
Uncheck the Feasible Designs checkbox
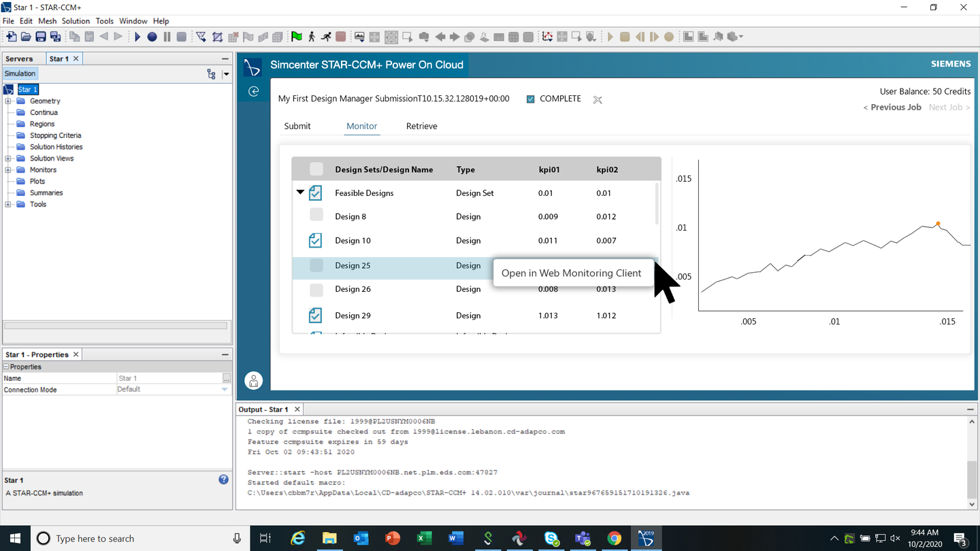pyautogui.click(x=315, y=193)
